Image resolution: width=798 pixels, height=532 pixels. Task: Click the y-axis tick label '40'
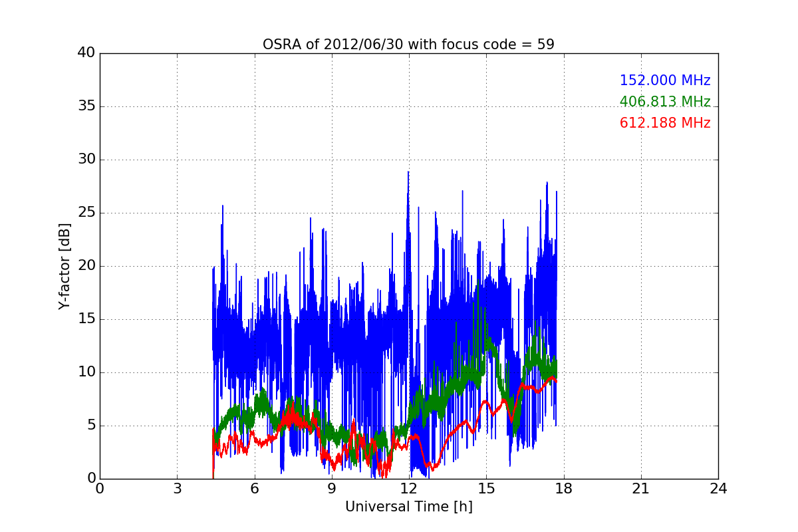pyautogui.click(x=86, y=53)
